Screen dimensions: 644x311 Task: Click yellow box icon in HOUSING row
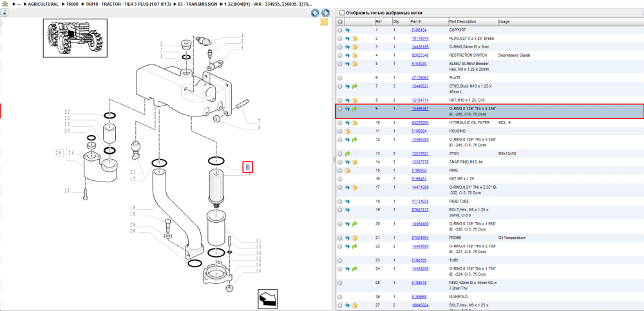pyautogui.click(x=347, y=131)
